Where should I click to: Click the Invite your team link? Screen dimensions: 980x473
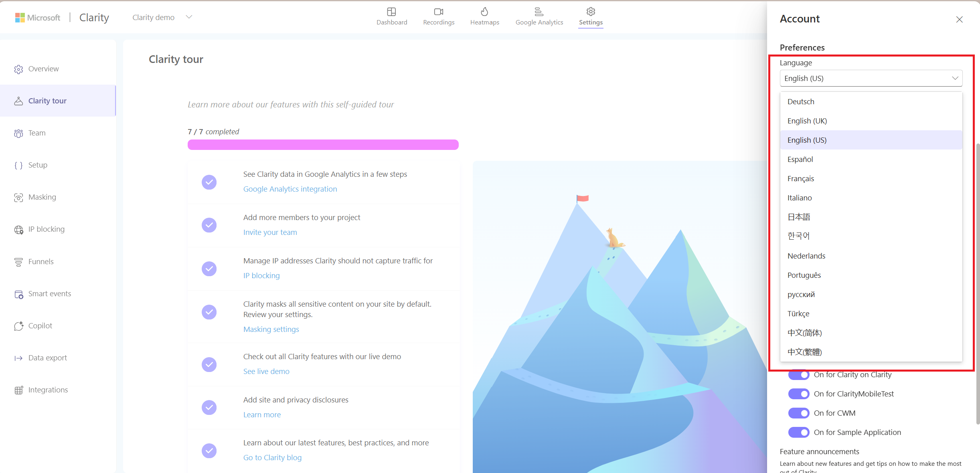(x=270, y=232)
